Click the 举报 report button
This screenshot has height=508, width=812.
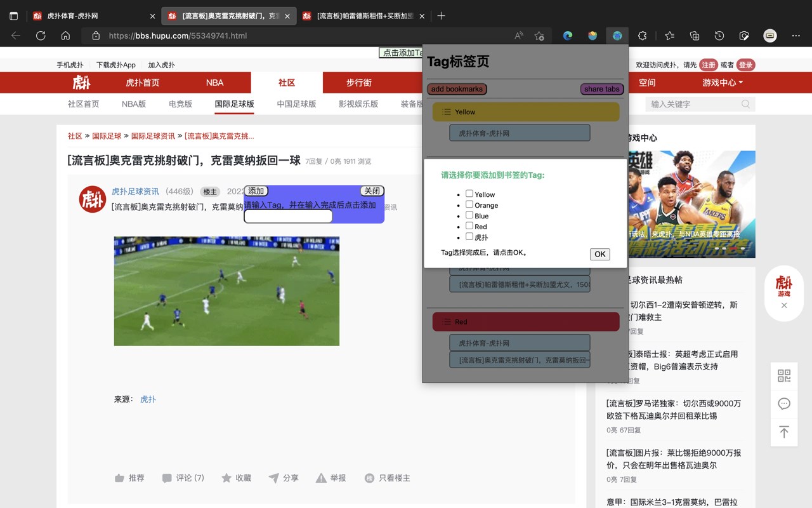[331, 478]
